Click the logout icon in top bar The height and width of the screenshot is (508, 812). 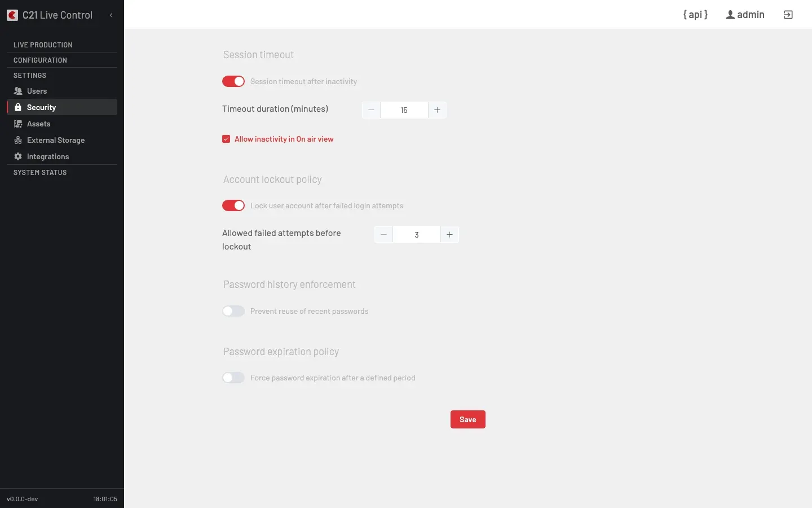pos(788,15)
